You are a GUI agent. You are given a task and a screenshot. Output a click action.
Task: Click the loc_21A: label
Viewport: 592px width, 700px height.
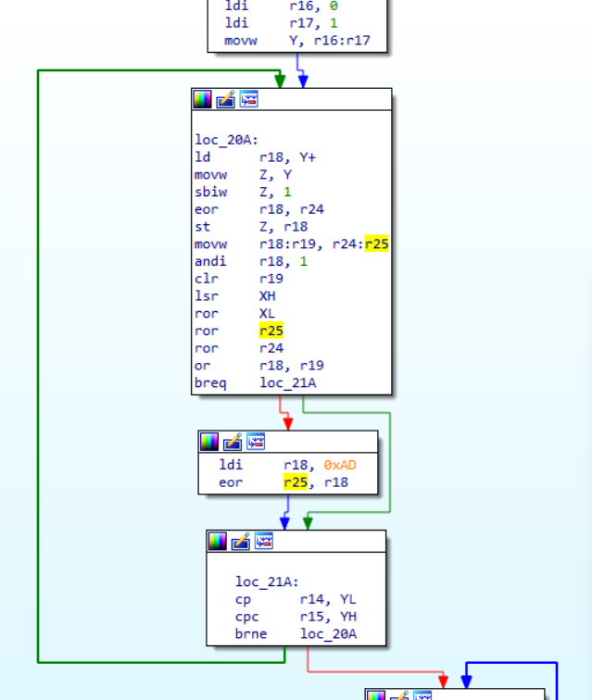[x=267, y=581]
